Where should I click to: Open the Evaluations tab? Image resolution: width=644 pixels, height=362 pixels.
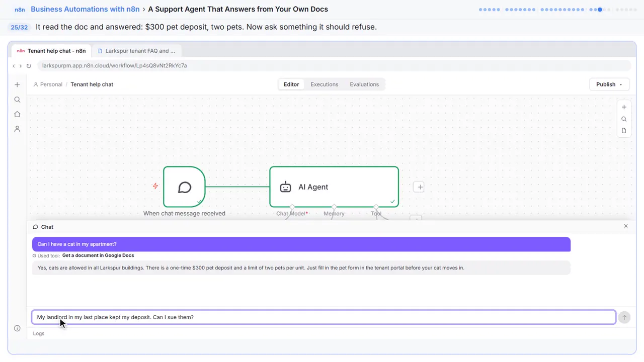(364, 84)
